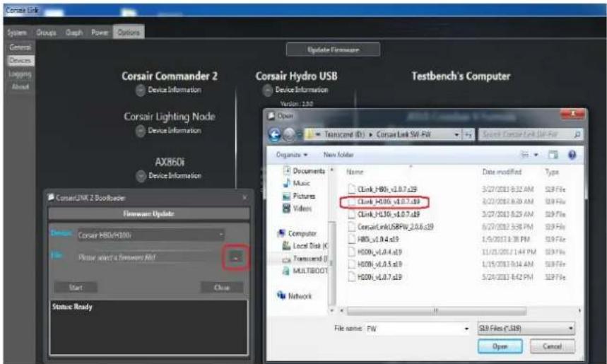Switch to the Groups tab

[46, 33]
